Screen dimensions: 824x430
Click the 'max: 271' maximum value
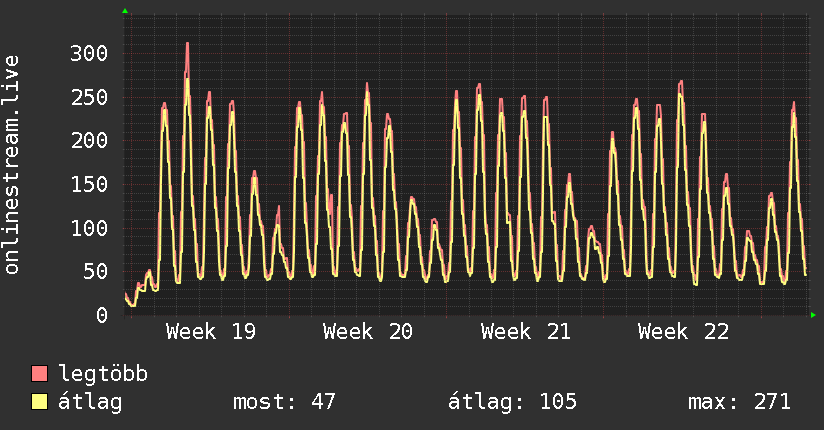tap(739, 402)
